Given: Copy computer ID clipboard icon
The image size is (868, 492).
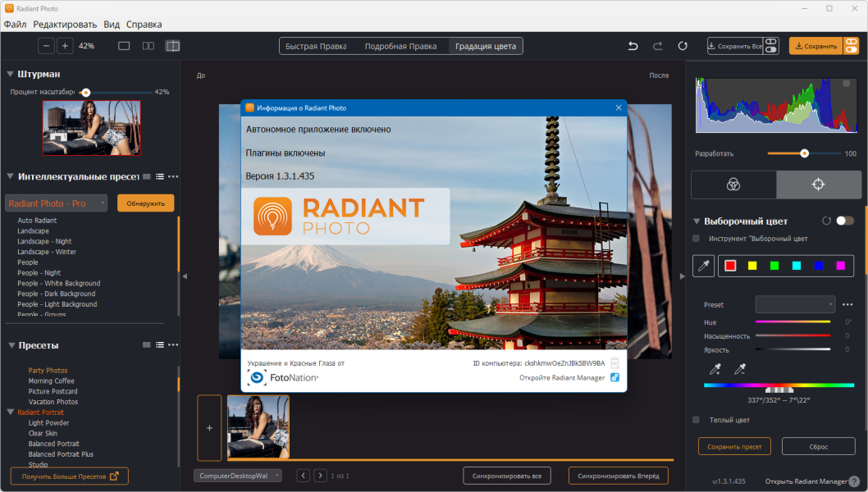Looking at the screenshot, I should (614, 363).
